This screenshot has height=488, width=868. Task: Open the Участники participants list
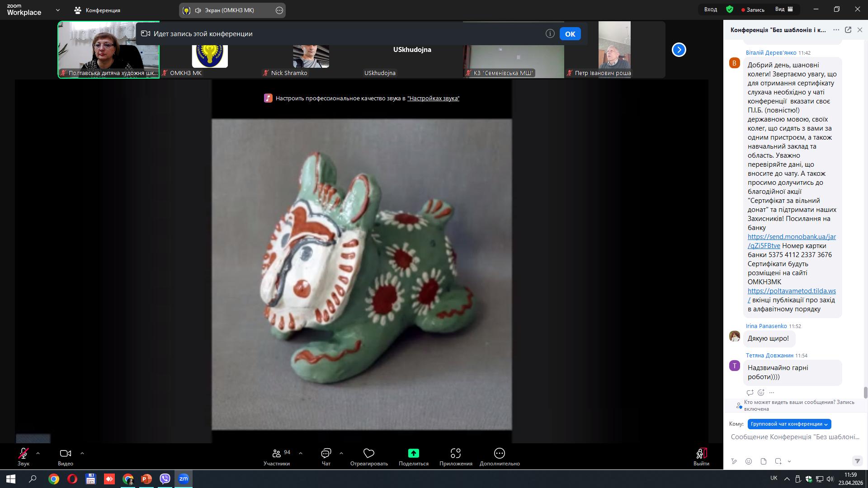(276, 453)
